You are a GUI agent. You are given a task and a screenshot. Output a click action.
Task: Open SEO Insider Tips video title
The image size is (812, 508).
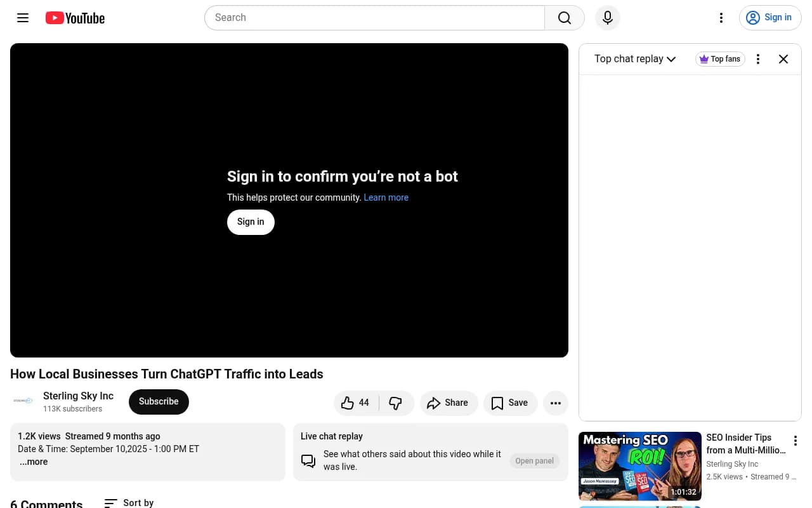[x=745, y=444]
